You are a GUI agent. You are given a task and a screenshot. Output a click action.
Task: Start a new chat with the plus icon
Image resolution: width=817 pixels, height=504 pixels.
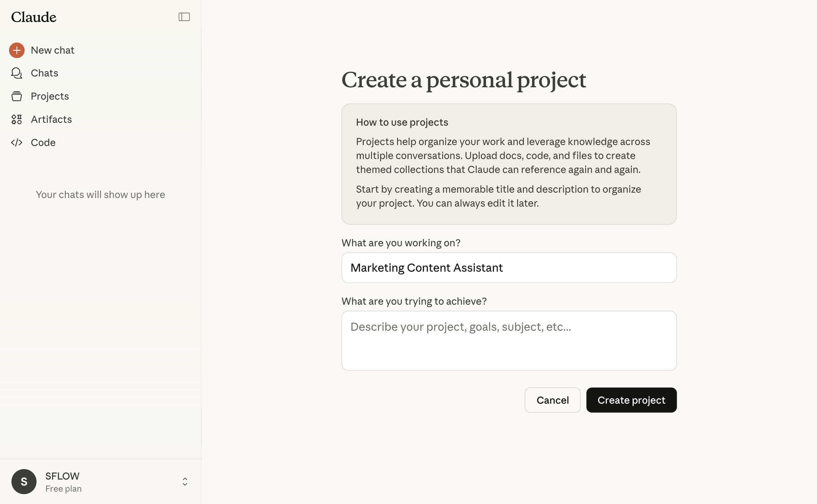click(16, 50)
